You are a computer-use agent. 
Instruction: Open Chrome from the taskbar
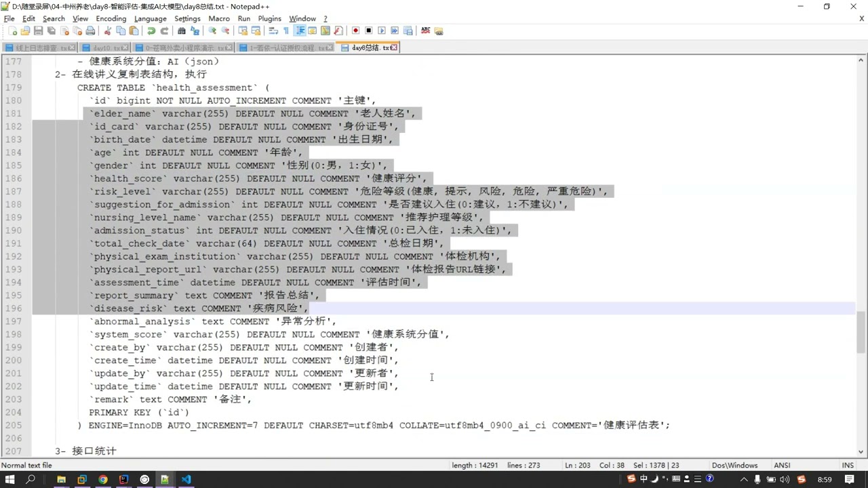tap(102, 479)
